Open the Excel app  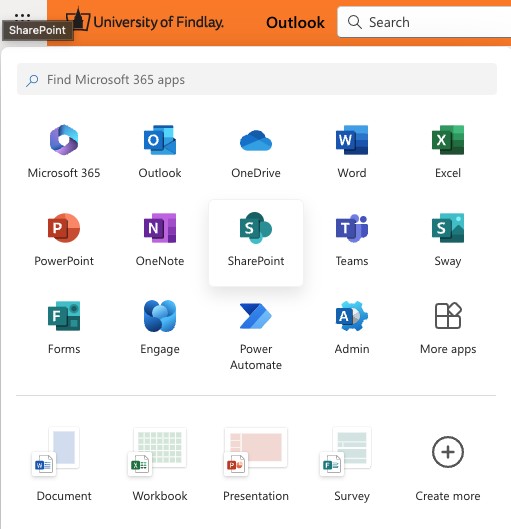[x=448, y=152]
